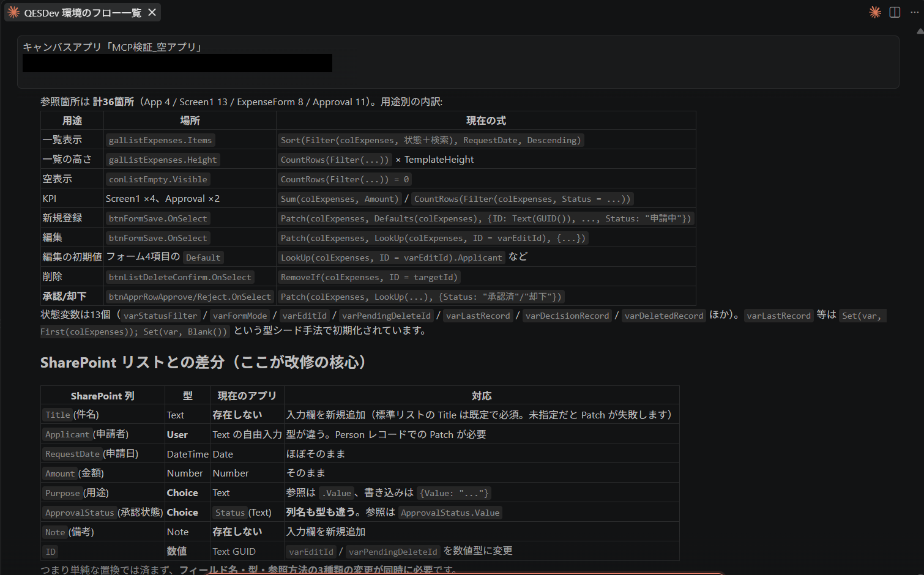
Task: Click the 新規登録 row label
Action: pyautogui.click(x=62, y=218)
